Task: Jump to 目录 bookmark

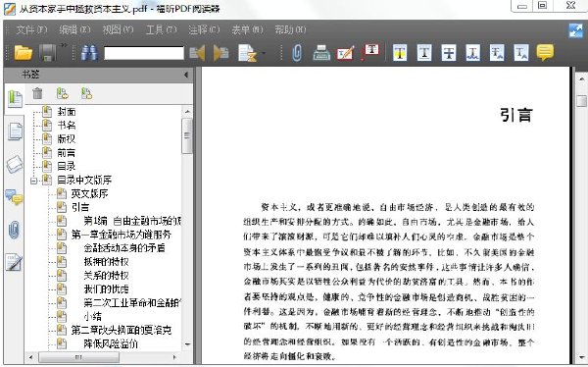Action: pyautogui.click(x=67, y=166)
